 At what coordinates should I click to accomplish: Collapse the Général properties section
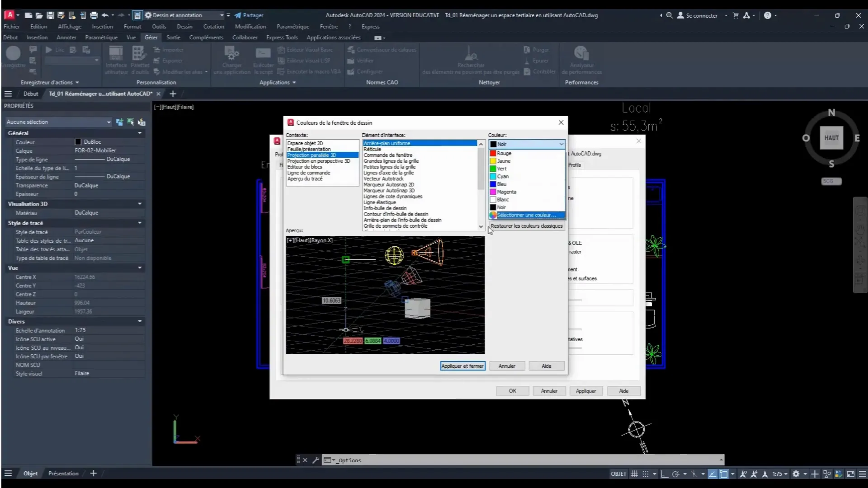point(140,133)
